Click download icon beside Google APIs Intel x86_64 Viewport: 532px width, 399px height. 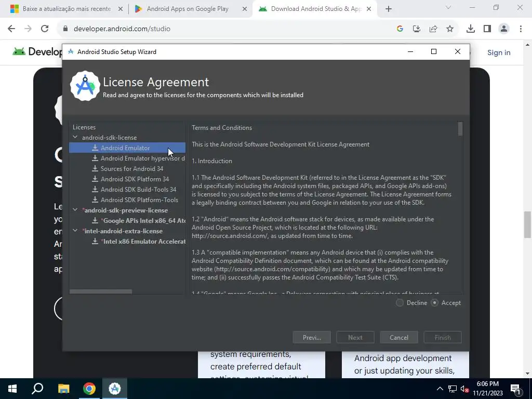coord(95,220)
